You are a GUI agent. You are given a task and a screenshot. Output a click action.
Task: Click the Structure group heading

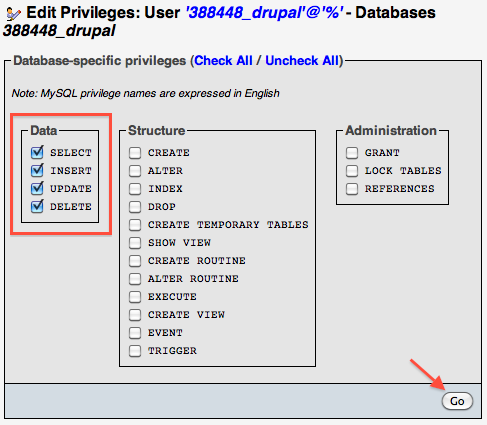pos(157,130)
